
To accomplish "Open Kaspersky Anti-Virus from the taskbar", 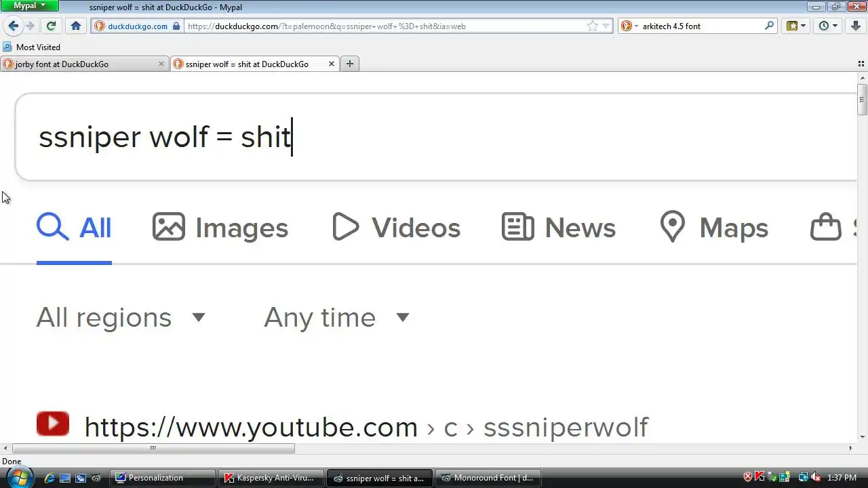I will pyautogui.click(x=271, y=478).
